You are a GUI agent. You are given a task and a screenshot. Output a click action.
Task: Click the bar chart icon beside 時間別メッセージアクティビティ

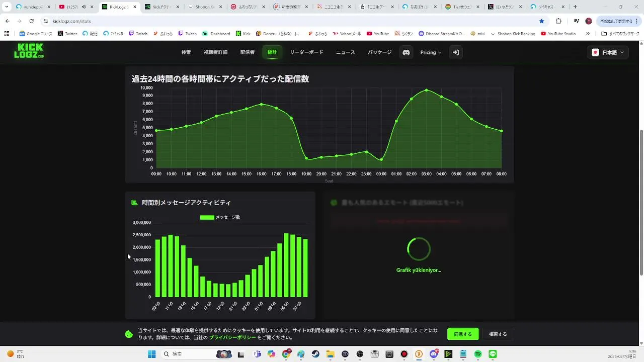tap(134, 203)
